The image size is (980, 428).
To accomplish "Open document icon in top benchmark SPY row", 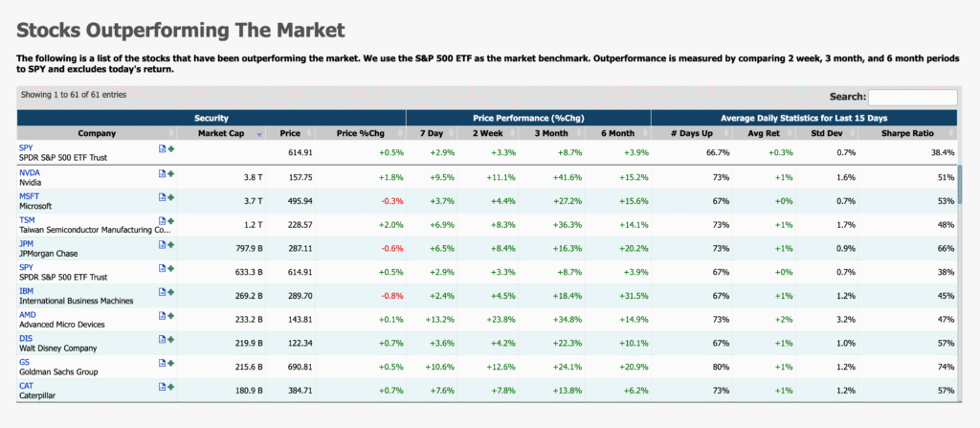I will pyautogui.click(x=162, y=149).
